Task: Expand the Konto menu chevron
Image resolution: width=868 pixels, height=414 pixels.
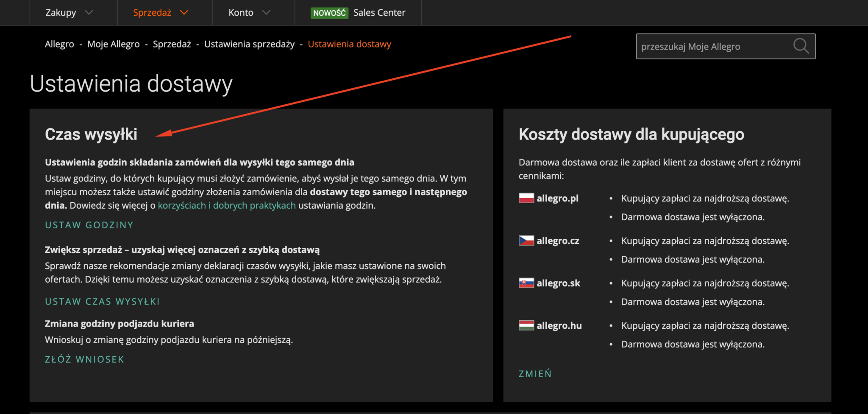Action: click(266, 13)
